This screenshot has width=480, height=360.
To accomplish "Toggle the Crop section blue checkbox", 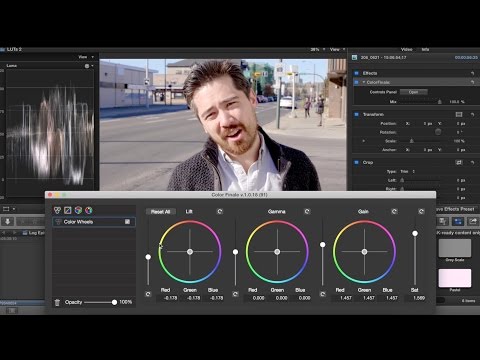I will [356, 162].
